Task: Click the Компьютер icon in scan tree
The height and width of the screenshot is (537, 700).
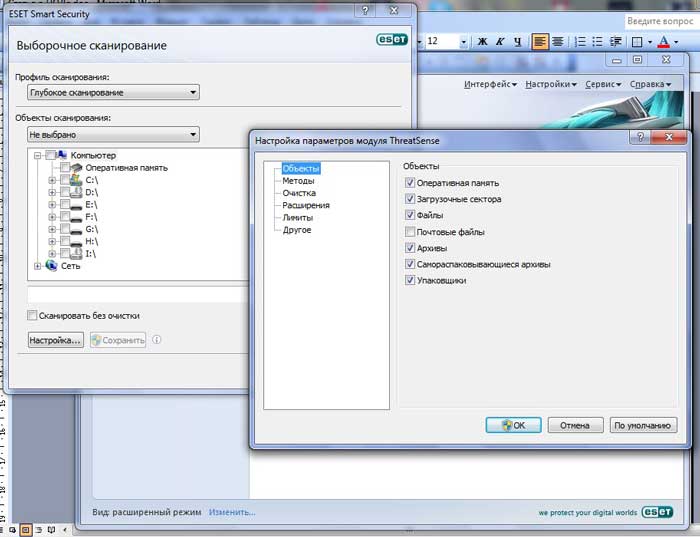Action: [x=62, y=155]
